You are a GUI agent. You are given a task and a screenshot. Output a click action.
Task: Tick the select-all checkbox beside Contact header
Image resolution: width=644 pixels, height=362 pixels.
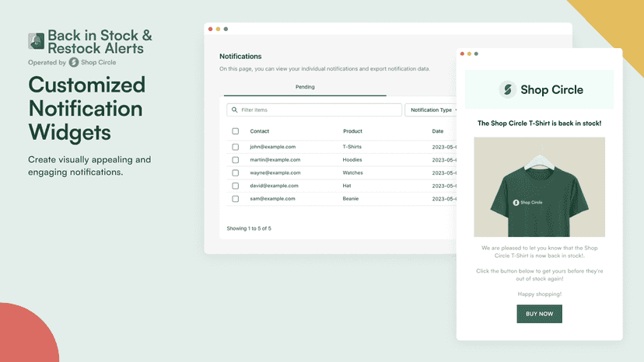point(236,131)
